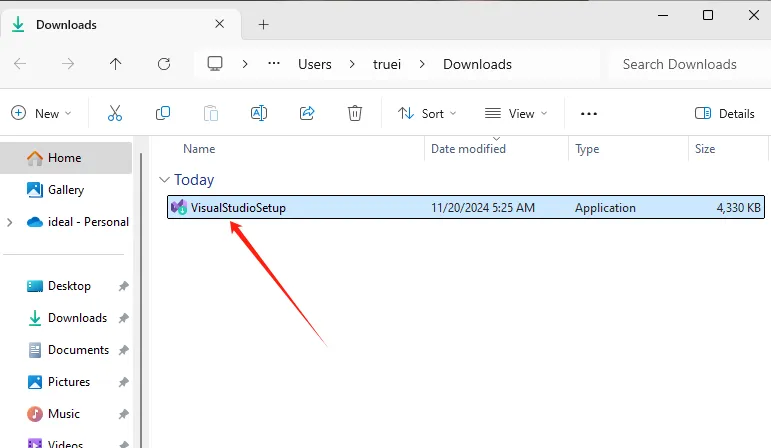771x448 pixels.
Task: Unpin Downloads from Quick access
Action: click(123, 318)
